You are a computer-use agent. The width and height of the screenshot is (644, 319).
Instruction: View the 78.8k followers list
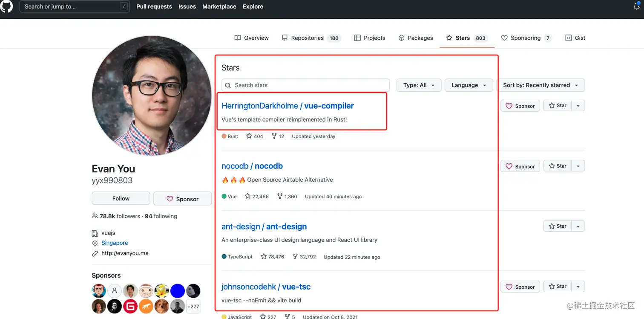(120, 216)
